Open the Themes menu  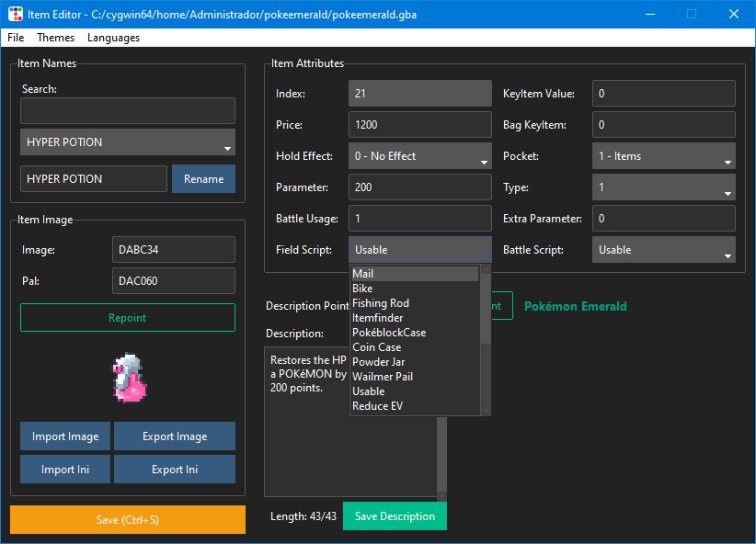pos(56,38)
